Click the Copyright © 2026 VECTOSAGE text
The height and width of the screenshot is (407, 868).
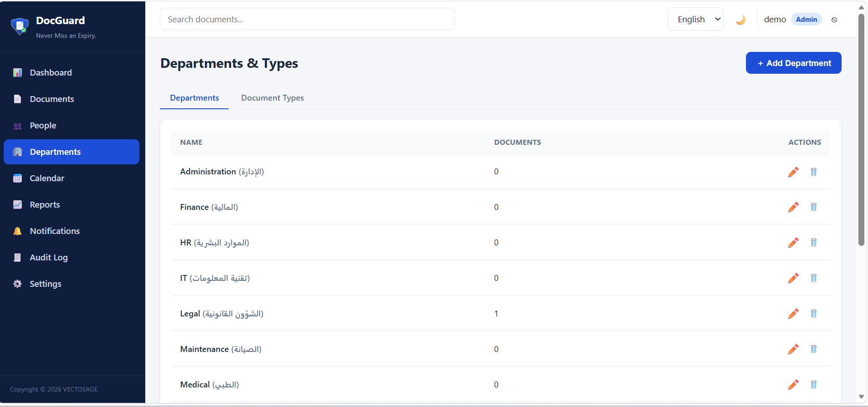point(54,389)
